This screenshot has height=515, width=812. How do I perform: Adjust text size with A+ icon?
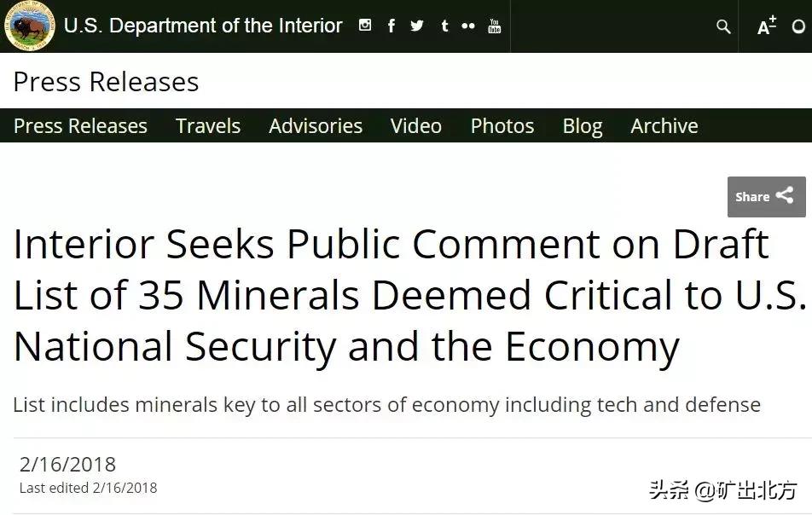click(767, 26)
